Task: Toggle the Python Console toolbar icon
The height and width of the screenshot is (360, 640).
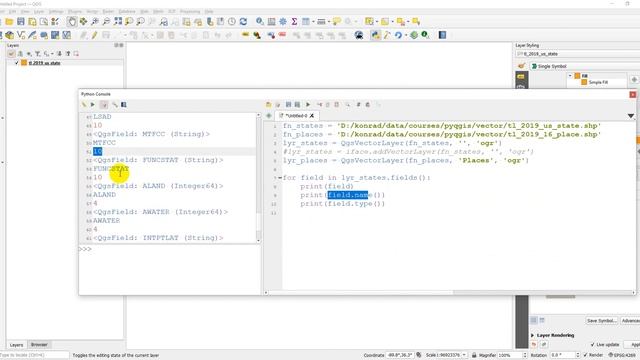Action: pos(375,35)
